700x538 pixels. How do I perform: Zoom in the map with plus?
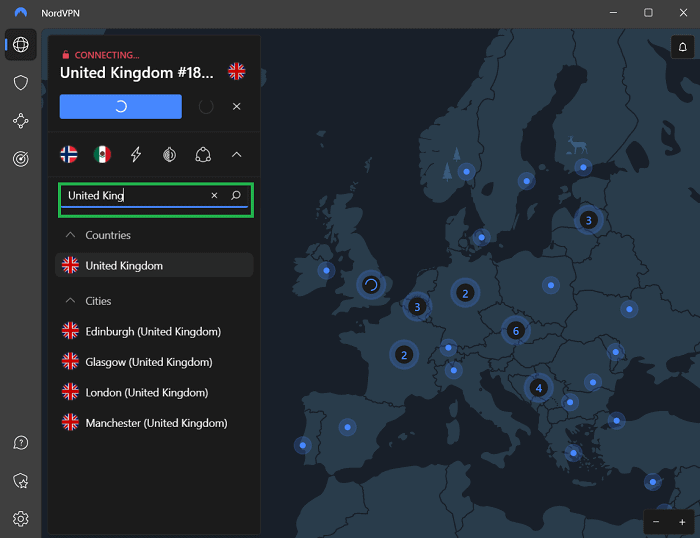(682, 522)
